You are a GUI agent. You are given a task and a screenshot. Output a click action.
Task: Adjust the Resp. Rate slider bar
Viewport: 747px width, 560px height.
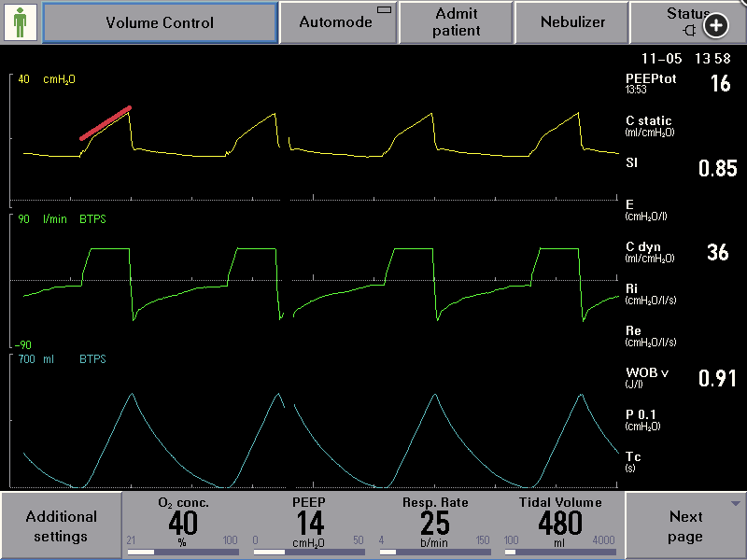point(434,552)
